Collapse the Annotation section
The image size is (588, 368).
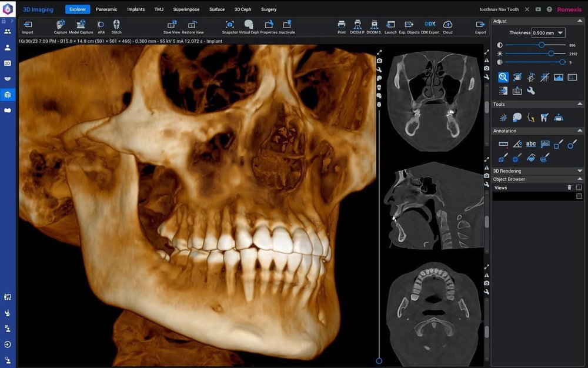(580, 131)
